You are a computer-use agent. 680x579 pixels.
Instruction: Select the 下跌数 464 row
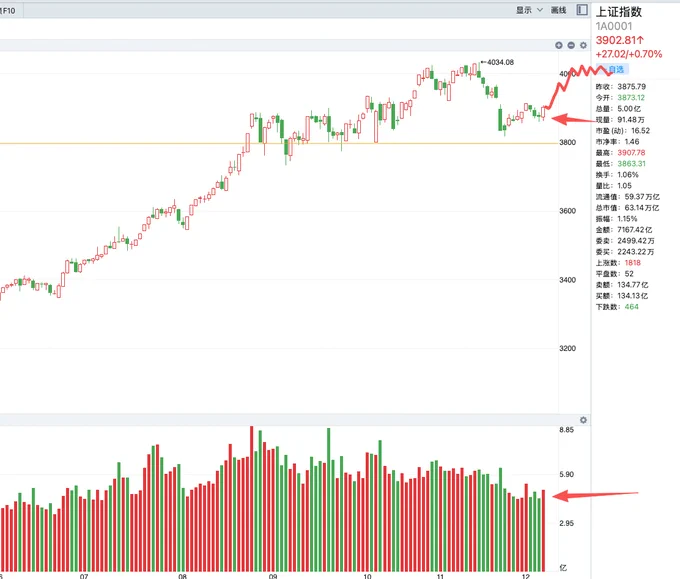[617, 307]
